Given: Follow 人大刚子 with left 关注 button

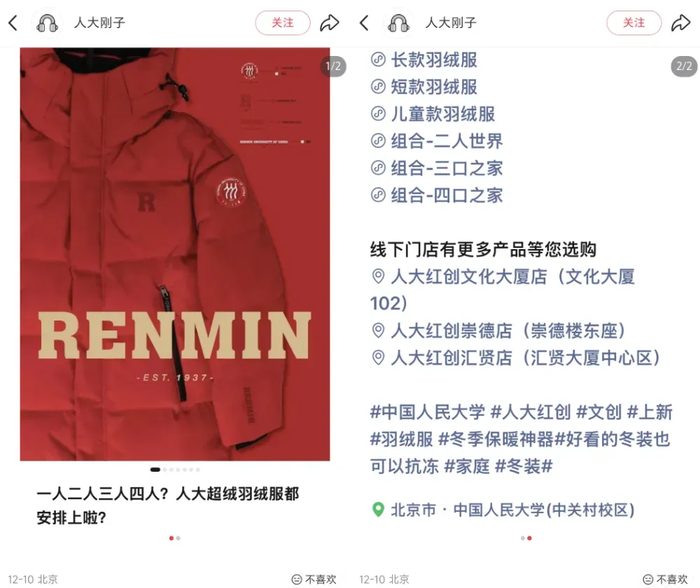Looking at the screenshot, I should click(283, 23).
